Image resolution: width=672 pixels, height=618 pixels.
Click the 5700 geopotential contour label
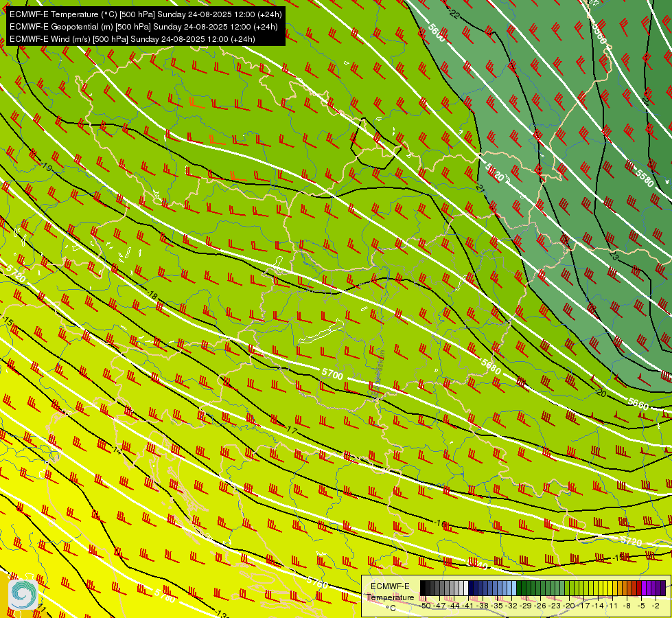click(x=333, y=374)
